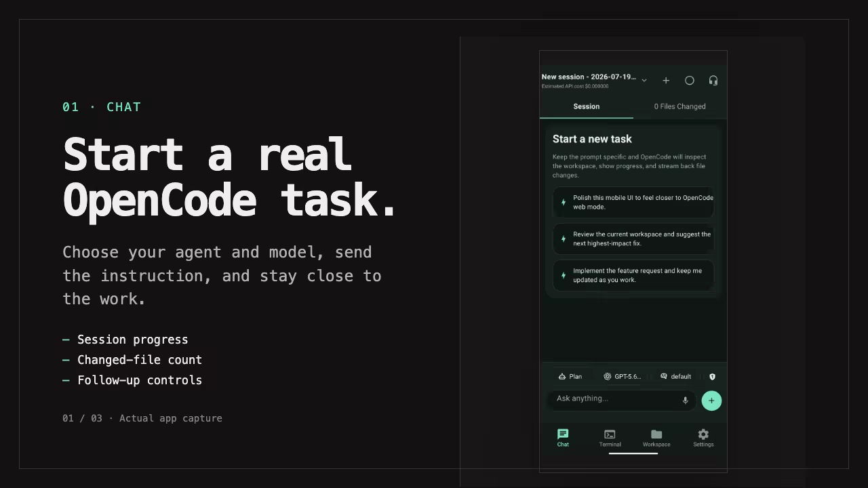The height and width of the screenshot is (488, 868).
Task: Click the 'New session - 2026-07-19...' title
Action: 589,77
